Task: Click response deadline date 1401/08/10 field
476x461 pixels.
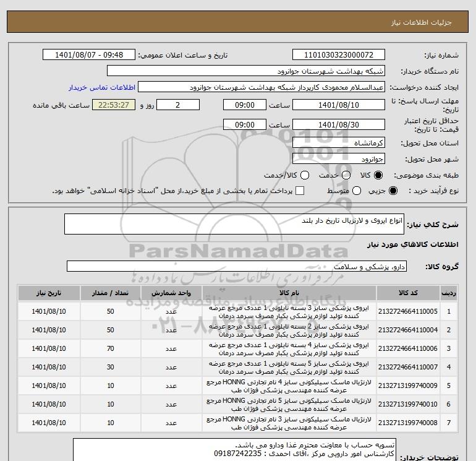Action: (339, 105)
